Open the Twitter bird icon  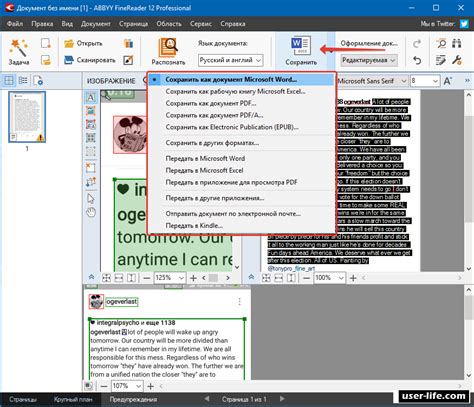[464, 24]
